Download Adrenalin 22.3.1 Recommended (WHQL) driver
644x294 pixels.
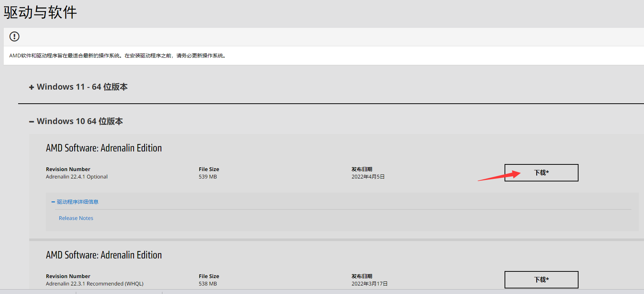[x=541, y=280]
